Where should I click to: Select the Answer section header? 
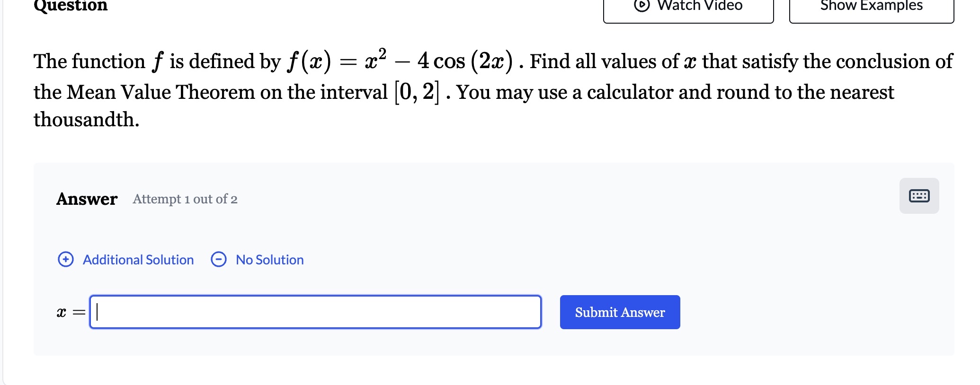(x=87, y=199)
